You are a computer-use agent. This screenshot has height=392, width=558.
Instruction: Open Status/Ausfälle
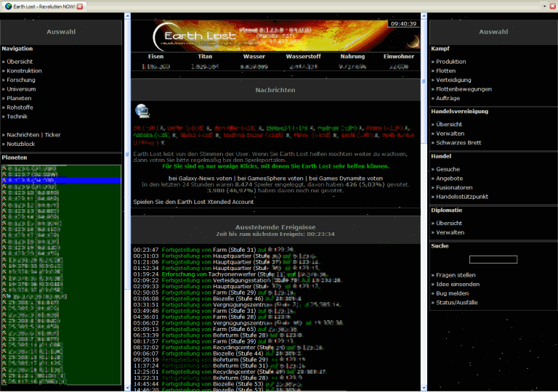coord(456,303)
